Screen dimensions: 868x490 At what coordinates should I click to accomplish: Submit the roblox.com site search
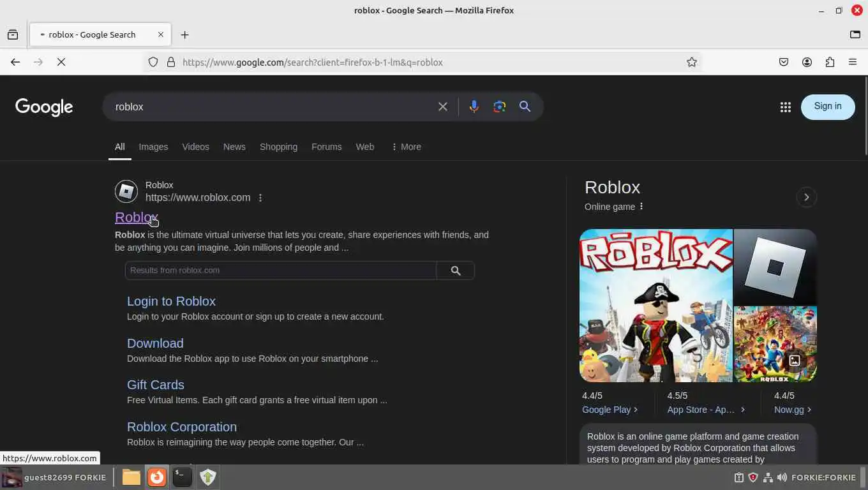coord(456,270)
